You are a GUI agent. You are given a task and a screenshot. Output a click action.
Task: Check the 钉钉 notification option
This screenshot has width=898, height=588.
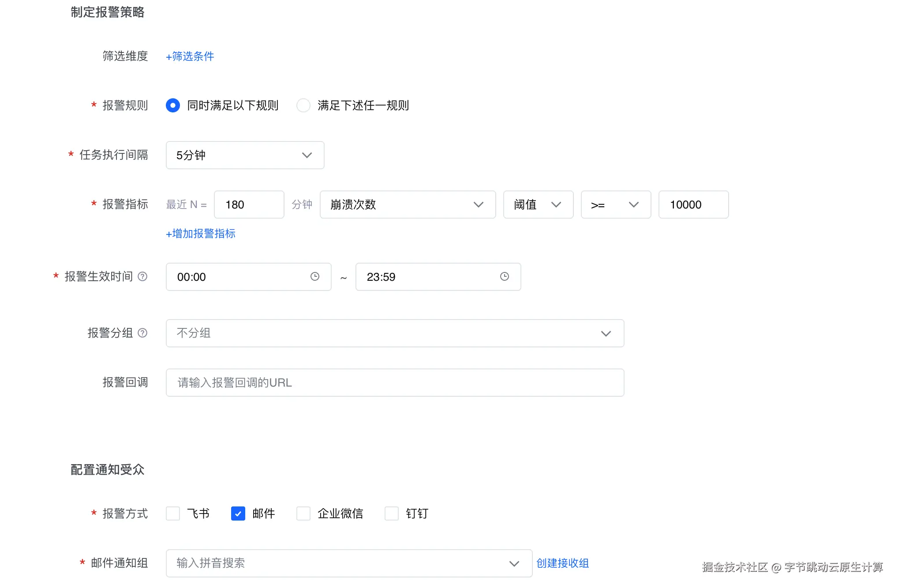(392, 514)
